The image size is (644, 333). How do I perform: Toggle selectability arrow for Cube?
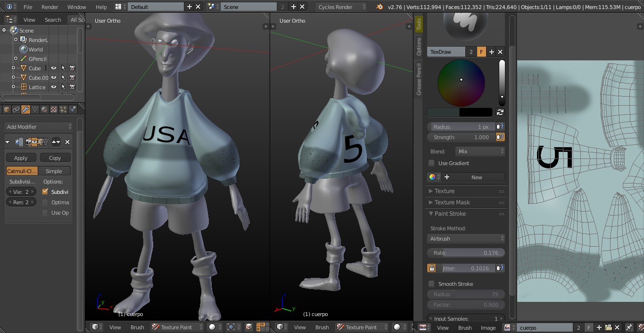(x=63, y=68)
